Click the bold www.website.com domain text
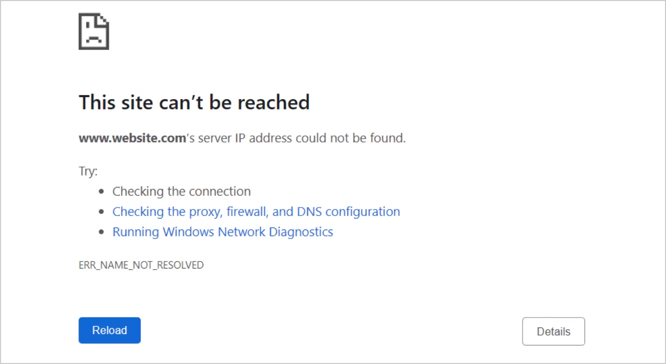 tap(132, 138)
